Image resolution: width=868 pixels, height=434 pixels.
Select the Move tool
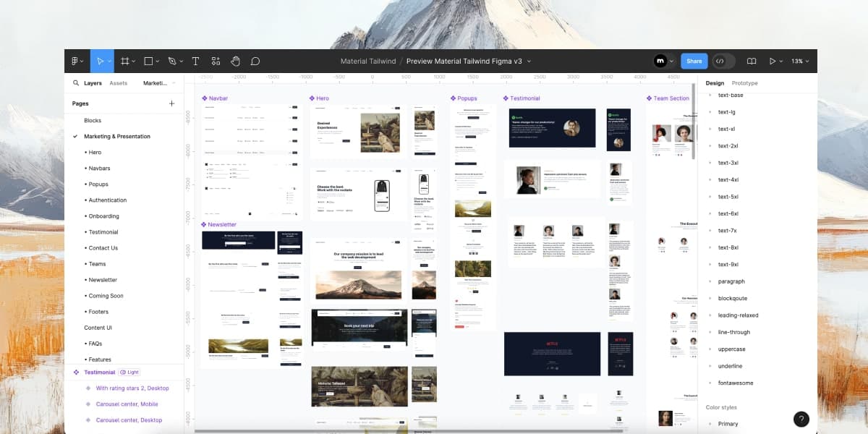[101, 61]
